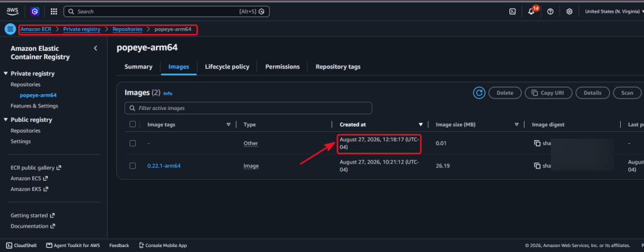Open the Repositories breadcrumb link
This screenshot has height=252, width=644.
(127, 29)
